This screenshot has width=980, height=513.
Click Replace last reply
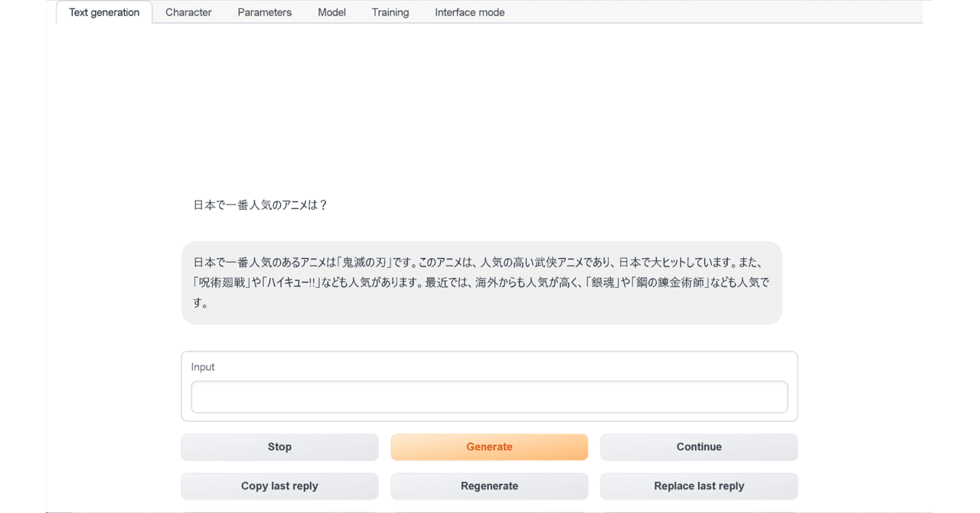pos(699,485)
